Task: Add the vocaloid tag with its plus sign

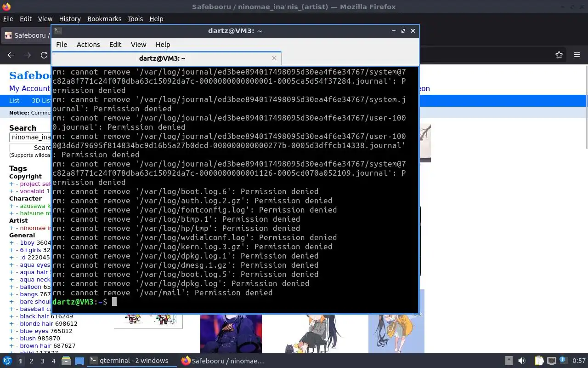Action: (x=11, y=191)
